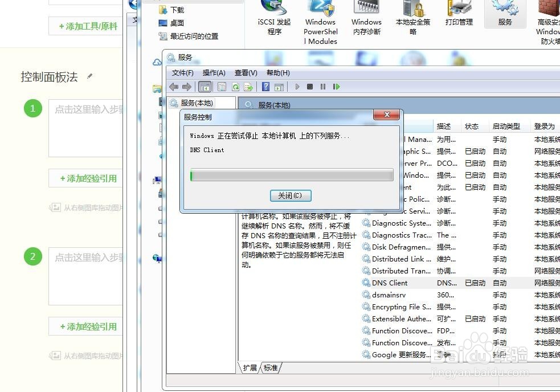Viewport: 560px width, 392px height.
Task: Open 本地安全策略
Action: coord(412,17)
